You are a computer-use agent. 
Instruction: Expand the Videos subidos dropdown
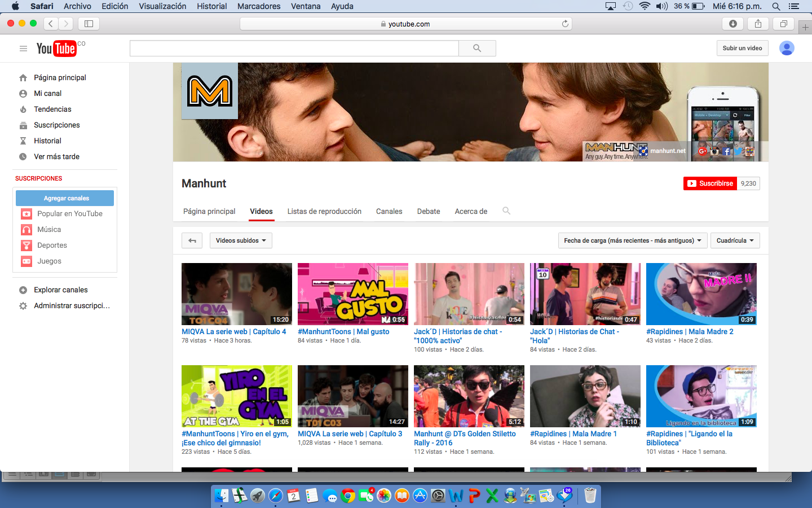(241, 240)
